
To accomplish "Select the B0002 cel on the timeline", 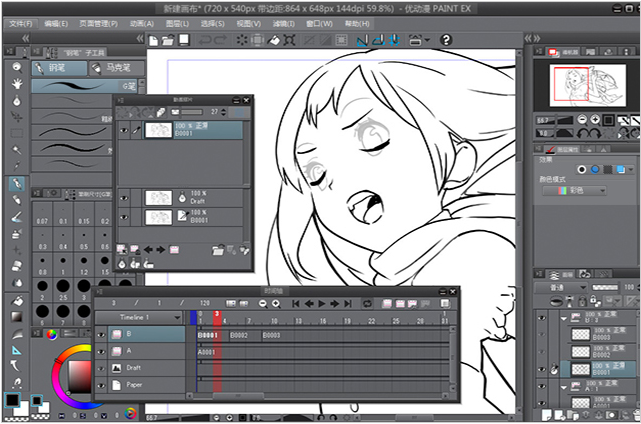I will [245, 335].
